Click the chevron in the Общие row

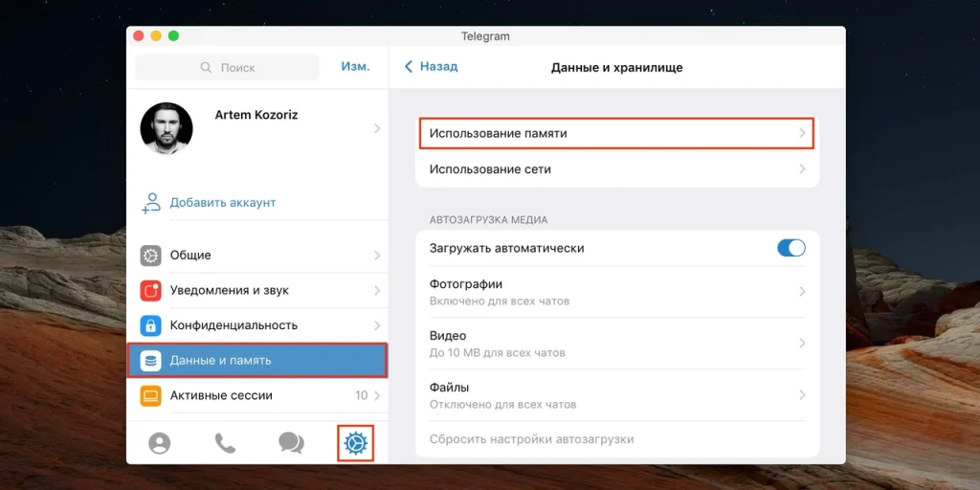coord(377,256)
